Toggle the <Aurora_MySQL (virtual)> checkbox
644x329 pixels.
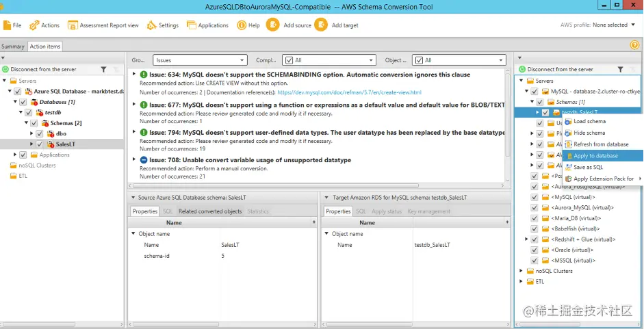tap(534, 207)
